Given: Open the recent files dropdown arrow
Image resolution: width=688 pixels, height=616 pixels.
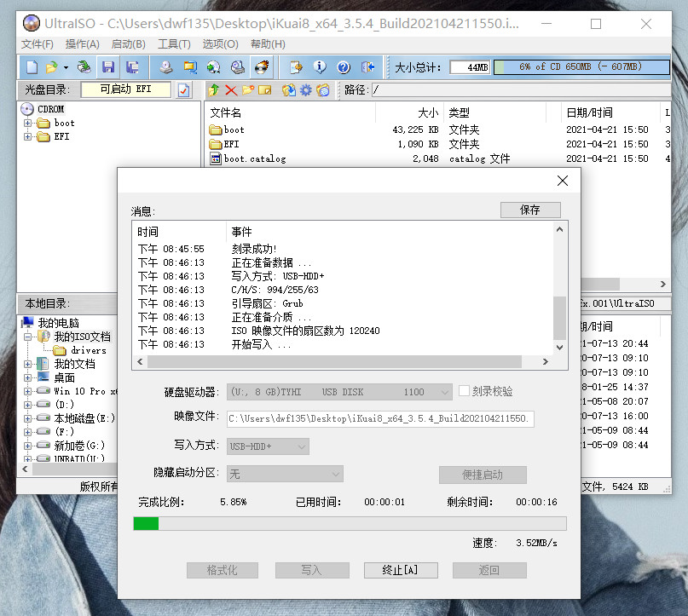Looking at the screenshot, I should (66, 67).
